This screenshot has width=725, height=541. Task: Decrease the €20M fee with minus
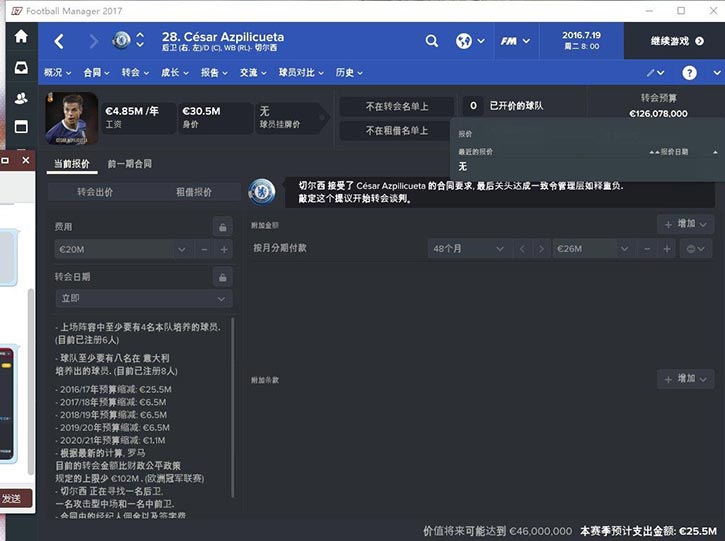204,250
